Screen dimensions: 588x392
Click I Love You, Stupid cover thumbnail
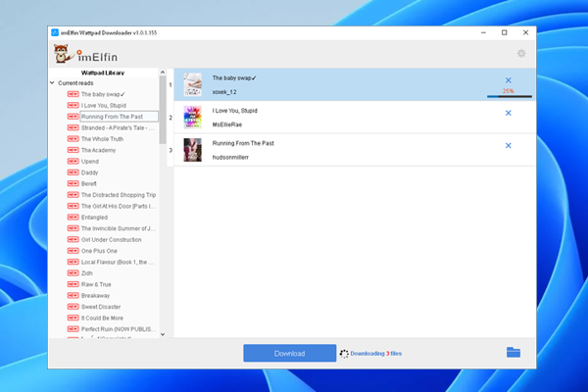(192, 117)
